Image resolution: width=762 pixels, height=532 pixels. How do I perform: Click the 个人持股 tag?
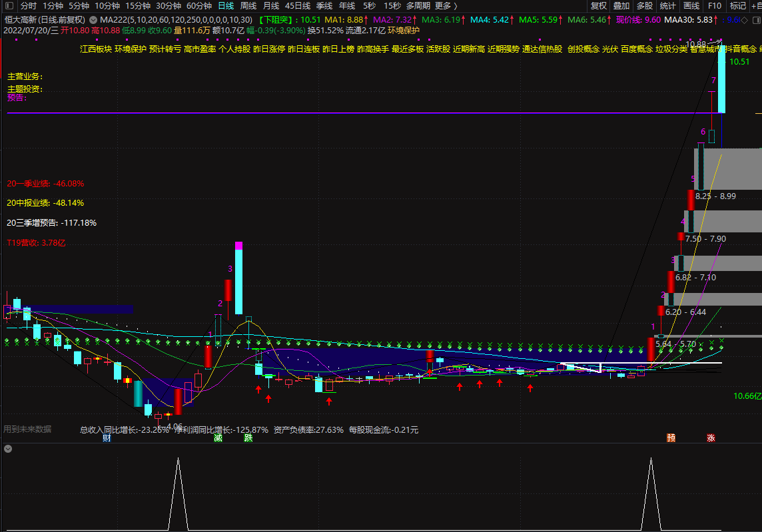(x=234, y=49)
